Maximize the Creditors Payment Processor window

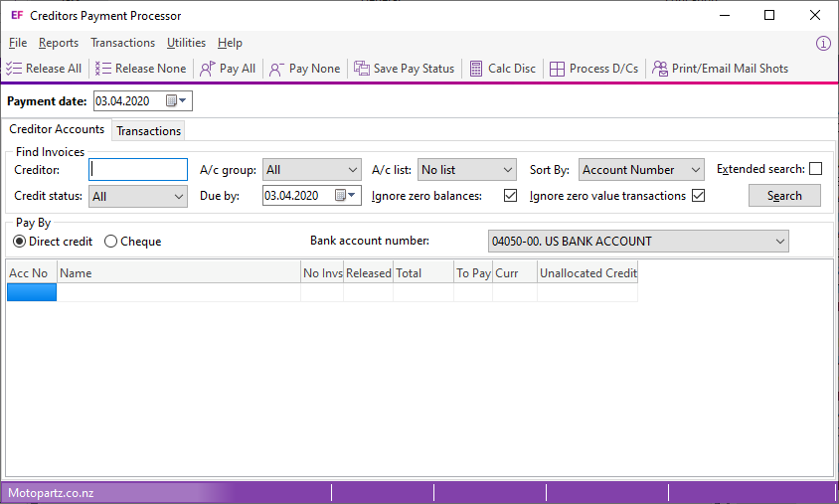769,15
